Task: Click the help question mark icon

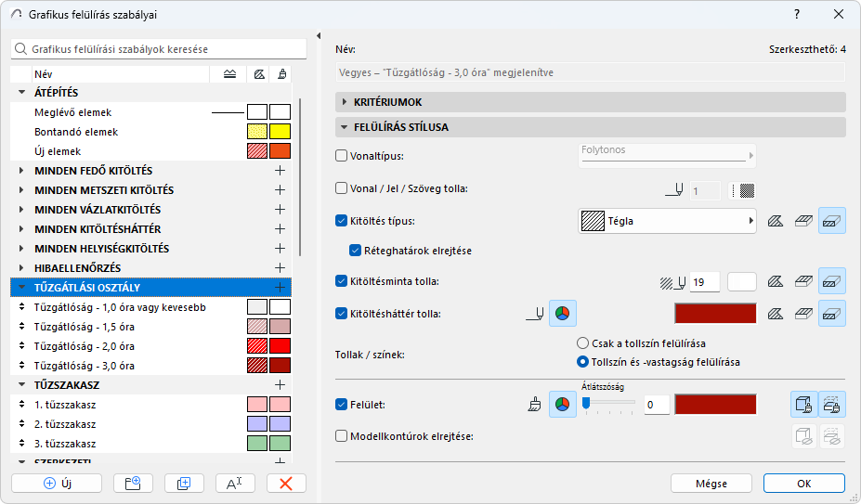Action: pyautogui.click(x=797, y=14)
